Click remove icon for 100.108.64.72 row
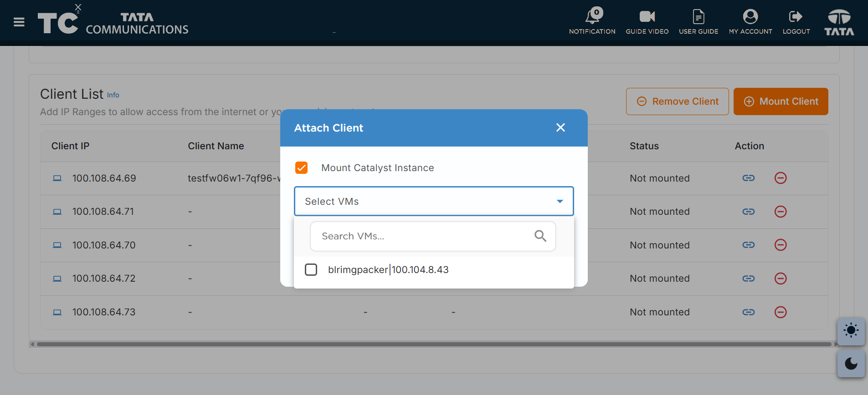This screenshot has height=395, width=868. [781, 279]
